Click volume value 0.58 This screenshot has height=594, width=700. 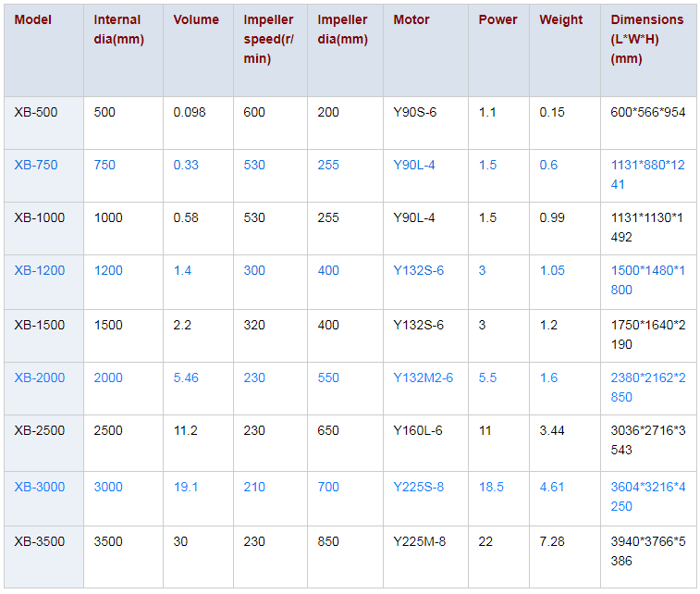[186, 217]
